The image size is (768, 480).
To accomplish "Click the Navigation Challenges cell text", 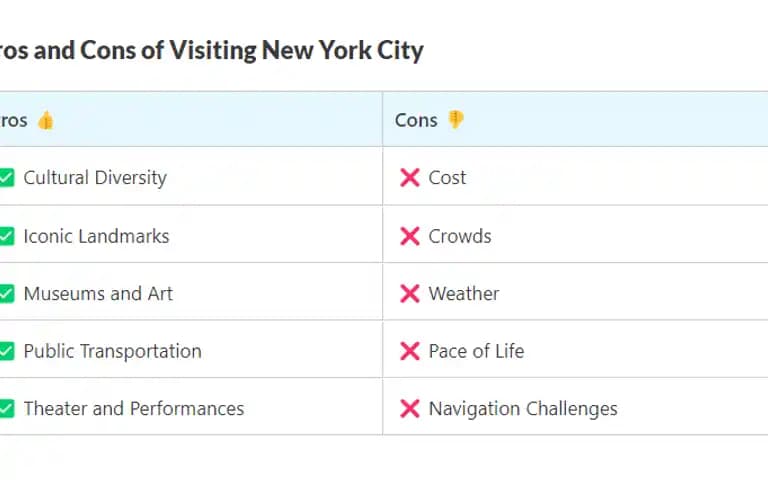I will point(523,409).
